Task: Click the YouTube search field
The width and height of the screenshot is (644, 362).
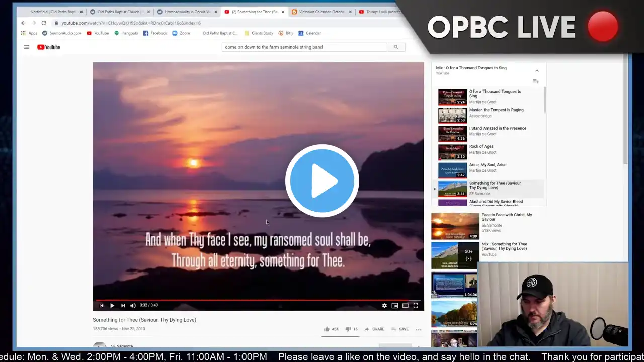Action: click(304, 47)
